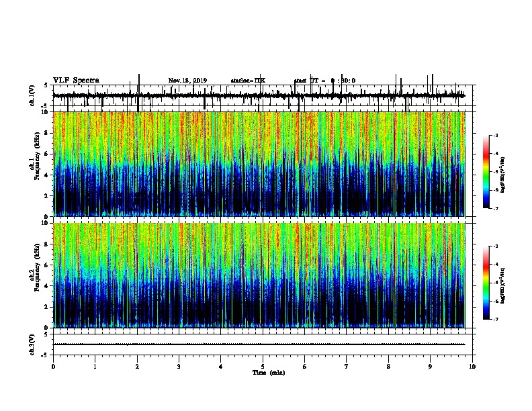Select the date text 'Nov.18, 2019'

pos(187,81)
